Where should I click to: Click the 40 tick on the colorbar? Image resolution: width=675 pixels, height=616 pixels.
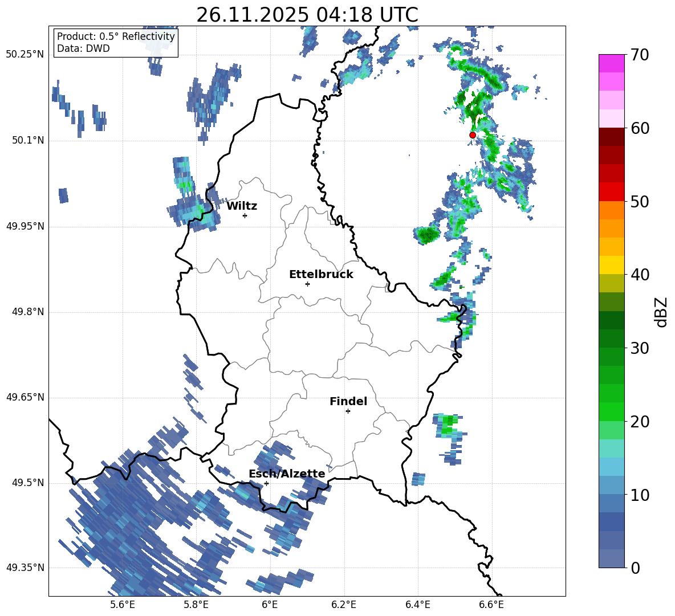(x=640, y=275)
